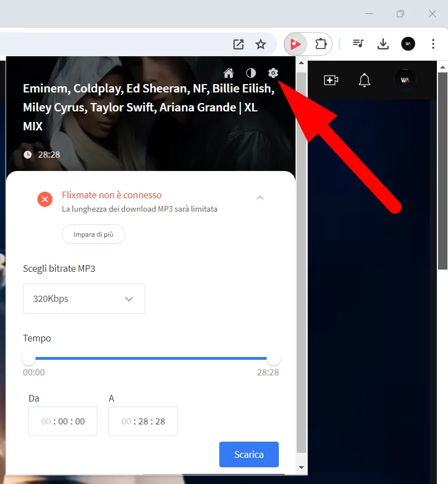Minimize the browser window
Viewport: 448px width, 484px height.
point(369,13)
